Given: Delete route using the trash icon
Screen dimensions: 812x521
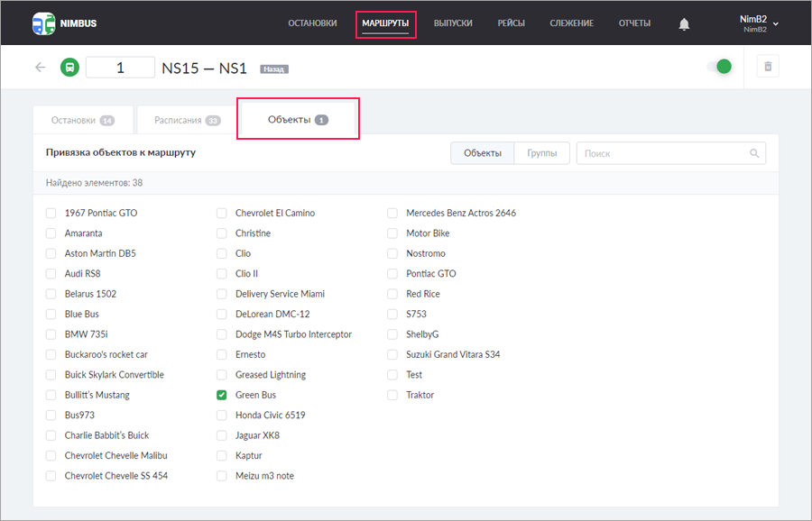Looking at the screenshot, I should [x=767, y=67].
